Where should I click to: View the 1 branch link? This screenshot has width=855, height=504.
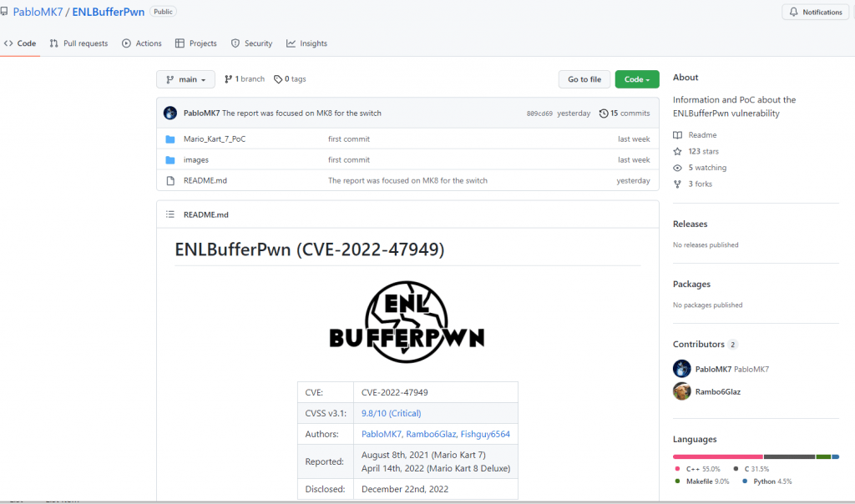[245, 79]
